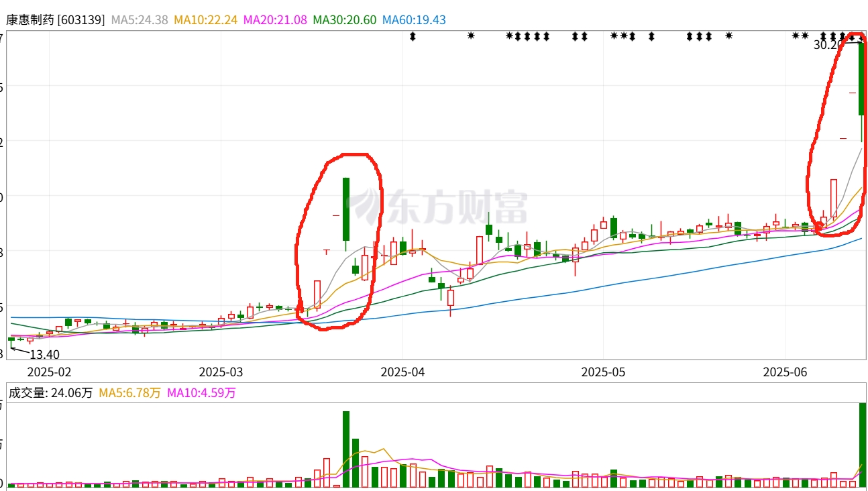Click the stock name 康惠制药 [603139]
This screenshot has width=868, height=491.
56,19
